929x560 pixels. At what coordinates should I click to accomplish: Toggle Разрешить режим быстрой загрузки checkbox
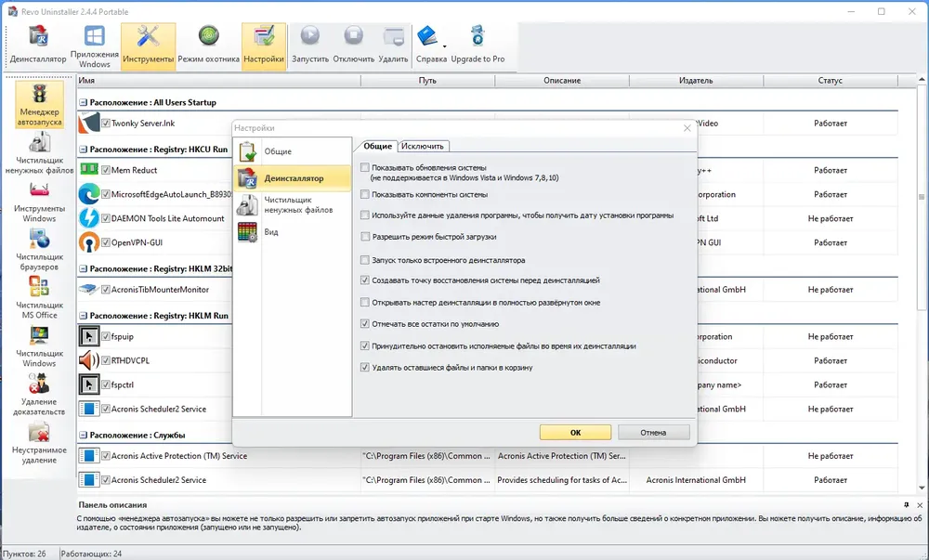click(365, 236)
